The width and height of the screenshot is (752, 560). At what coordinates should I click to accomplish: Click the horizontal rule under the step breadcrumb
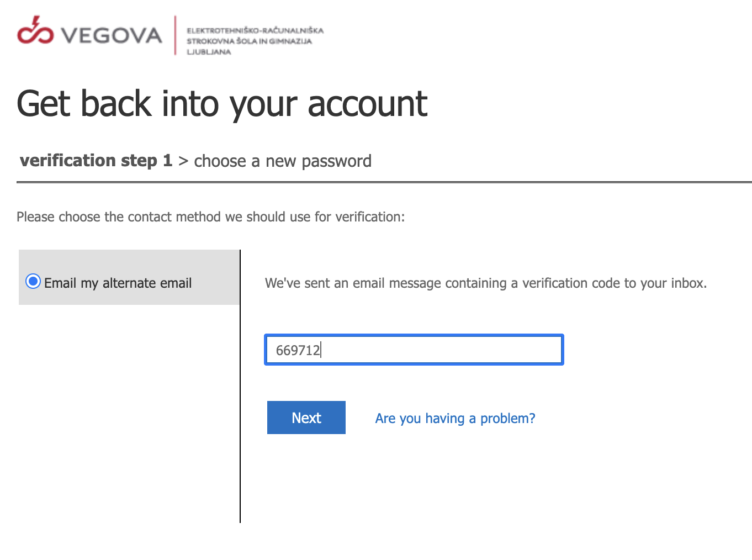point(384,182)
